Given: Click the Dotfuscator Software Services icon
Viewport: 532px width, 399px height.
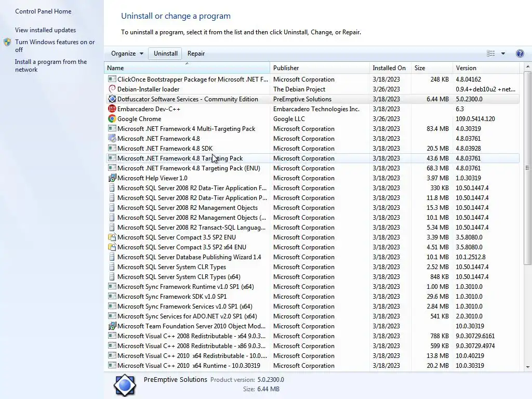Looking at the screenshot, I should pos(112,99).
